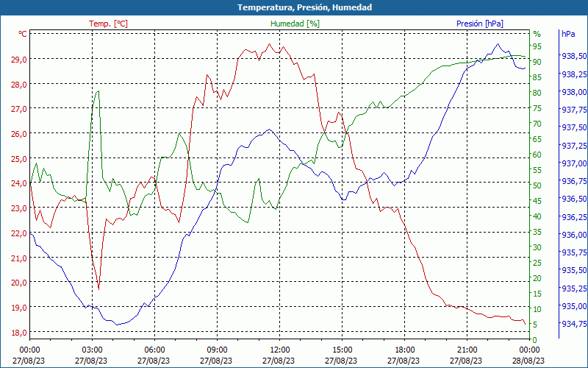Select the green 'Humedad [%]' legend label
The image size is (588, 368).
pyautogui.click(x=295, y=24)
